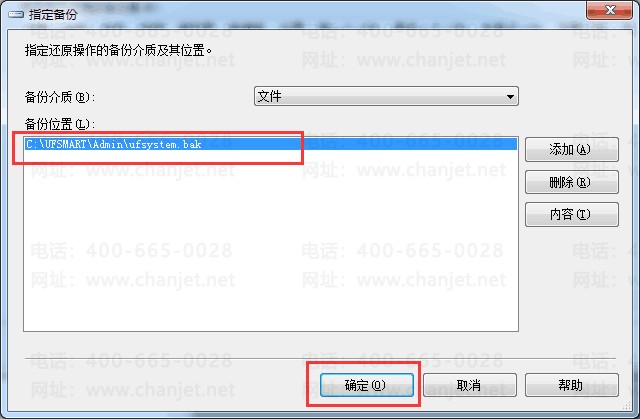Screen dimensions: 640x419
Task: Click the 指定备份 title bar icon
Action: (16, 15)
